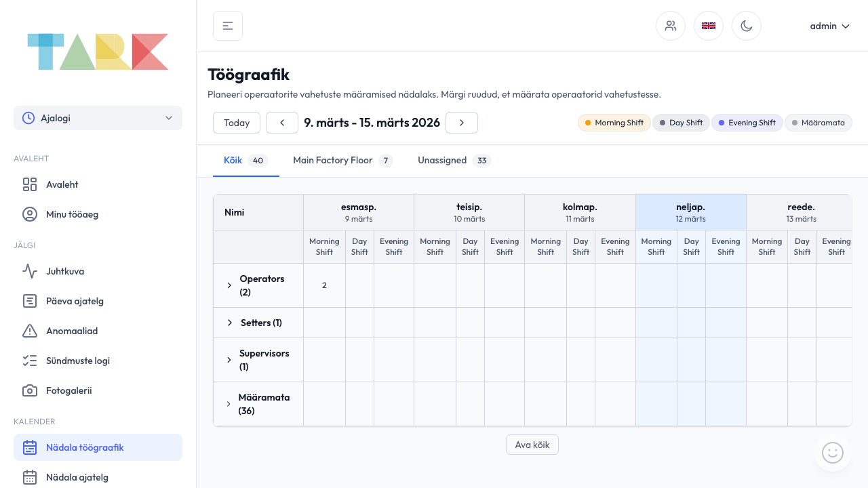Open the smiley feedback button
Screen dimensions: 868x488
832,452
